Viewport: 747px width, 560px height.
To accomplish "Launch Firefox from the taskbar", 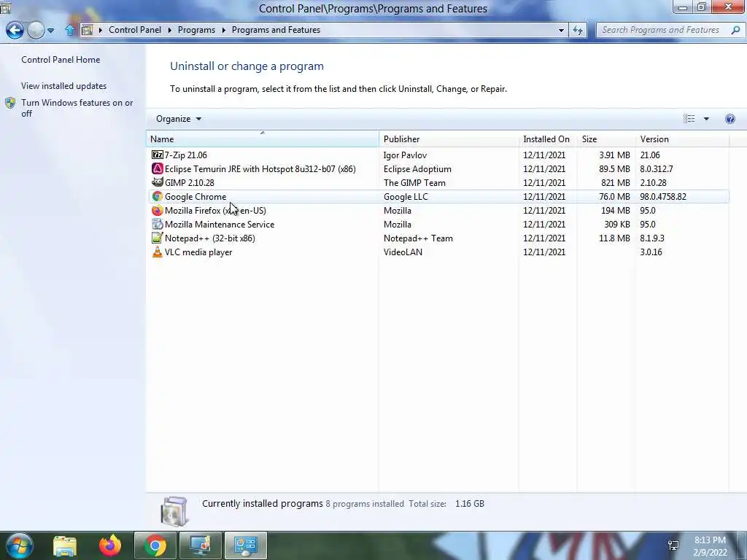I will (x=110, y=545).
